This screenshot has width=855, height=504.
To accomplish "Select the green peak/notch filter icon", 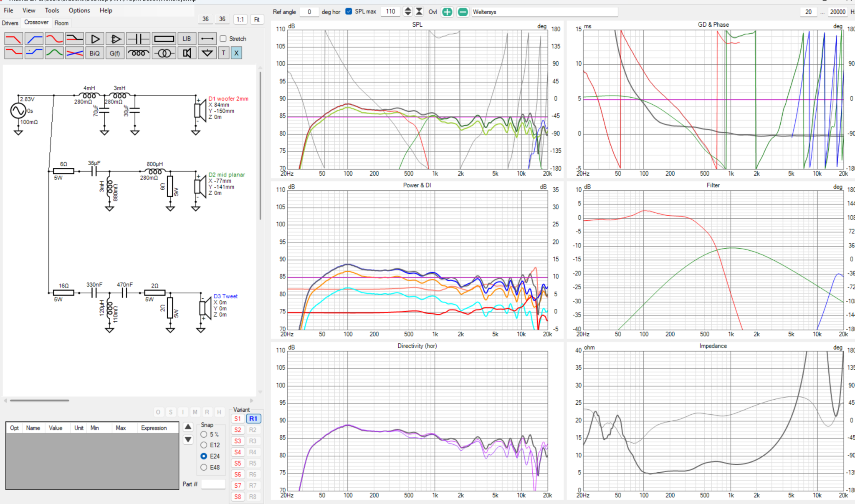I will pos(54,53).
